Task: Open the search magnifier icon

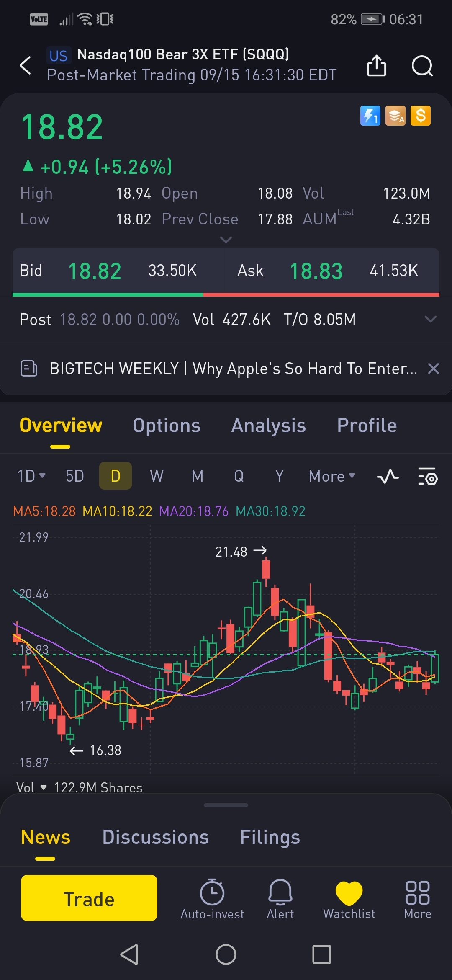Action: click(422, 66)
